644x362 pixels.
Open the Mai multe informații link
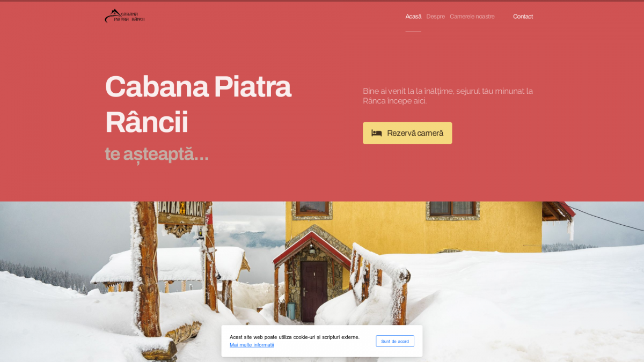(252, 345)
